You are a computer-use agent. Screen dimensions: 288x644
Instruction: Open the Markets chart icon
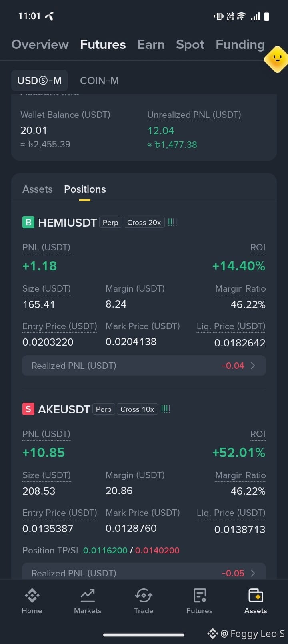pyautogui.click(x=88, y=596)
